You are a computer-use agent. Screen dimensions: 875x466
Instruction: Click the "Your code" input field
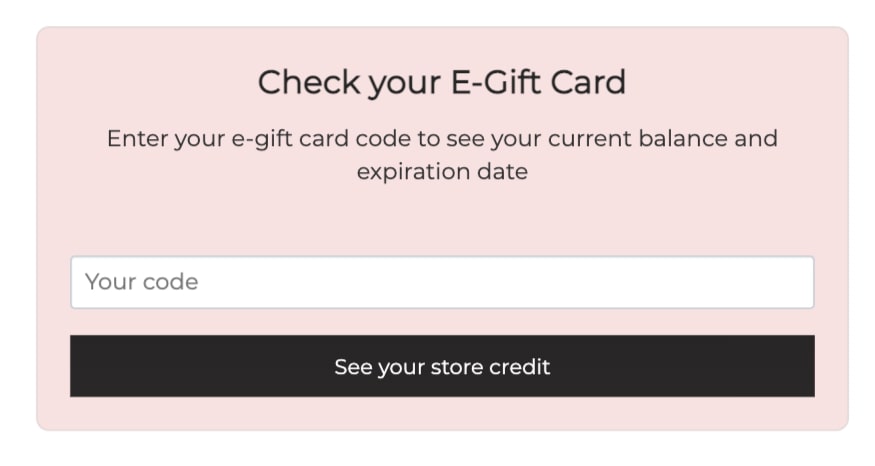click(x=441, y=282)
